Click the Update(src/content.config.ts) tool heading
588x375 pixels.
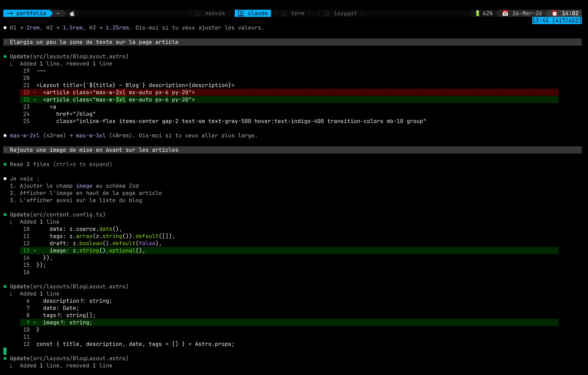point(58,215)
